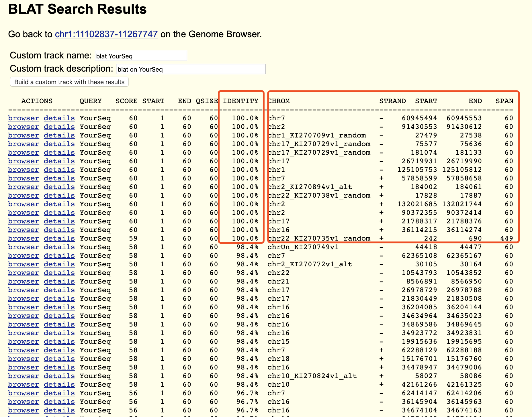
Task: Focus the Custom track description input
Action: coord(191,69)
